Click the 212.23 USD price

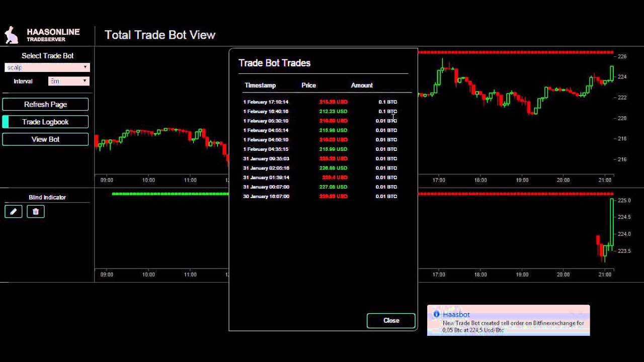coord(333,112)
